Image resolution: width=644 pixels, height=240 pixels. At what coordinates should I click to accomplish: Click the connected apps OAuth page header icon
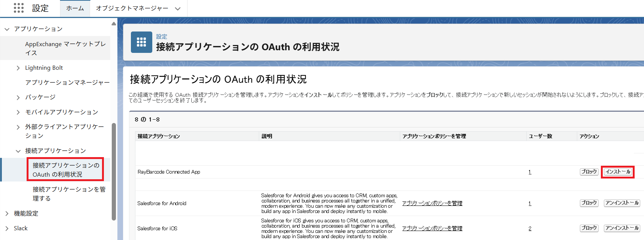pos(141,42)
